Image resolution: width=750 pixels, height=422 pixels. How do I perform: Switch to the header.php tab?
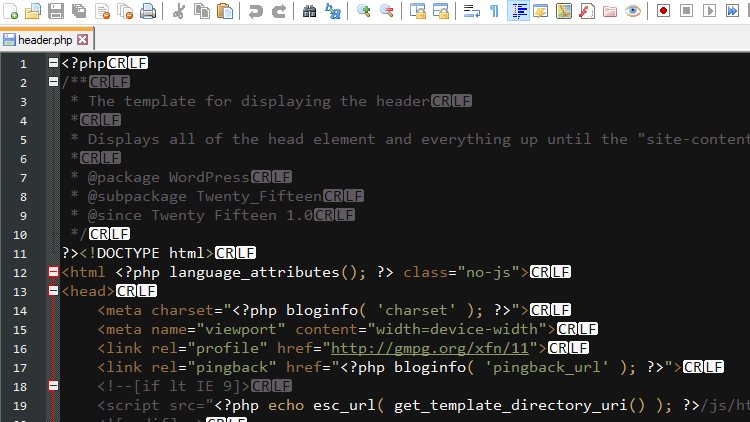tap(45, 40)
